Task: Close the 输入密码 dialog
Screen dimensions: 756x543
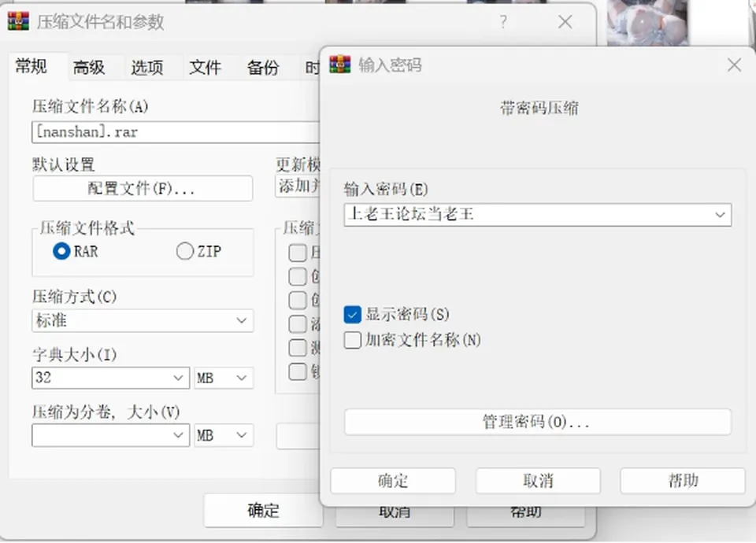Action: (x=734, y=65)
